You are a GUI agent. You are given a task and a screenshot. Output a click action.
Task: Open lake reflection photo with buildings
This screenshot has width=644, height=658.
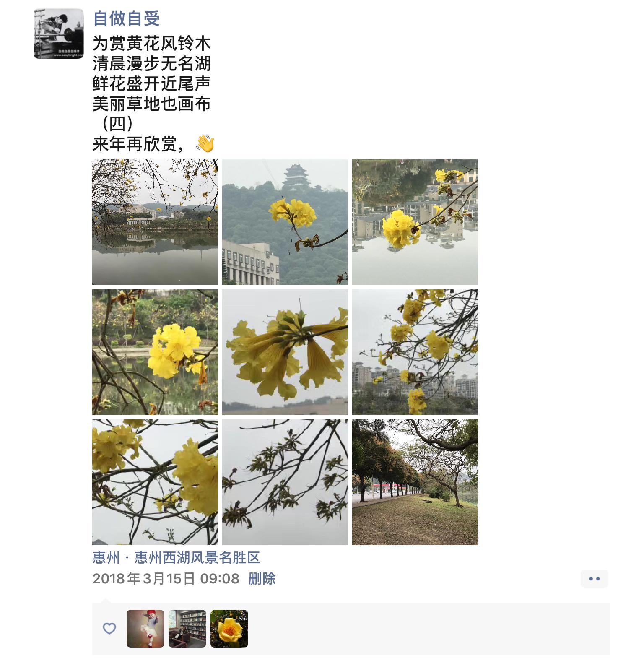(155, 222)
